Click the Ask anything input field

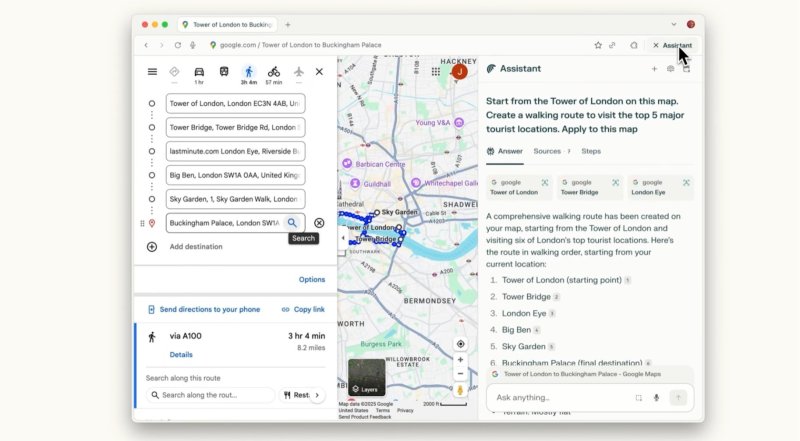coord(560,397)
